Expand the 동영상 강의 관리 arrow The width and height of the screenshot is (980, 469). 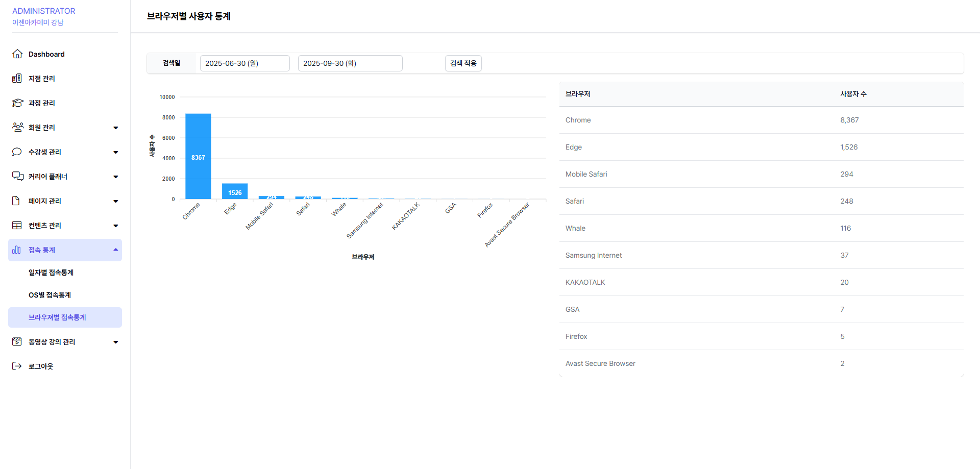pos(116,342)
